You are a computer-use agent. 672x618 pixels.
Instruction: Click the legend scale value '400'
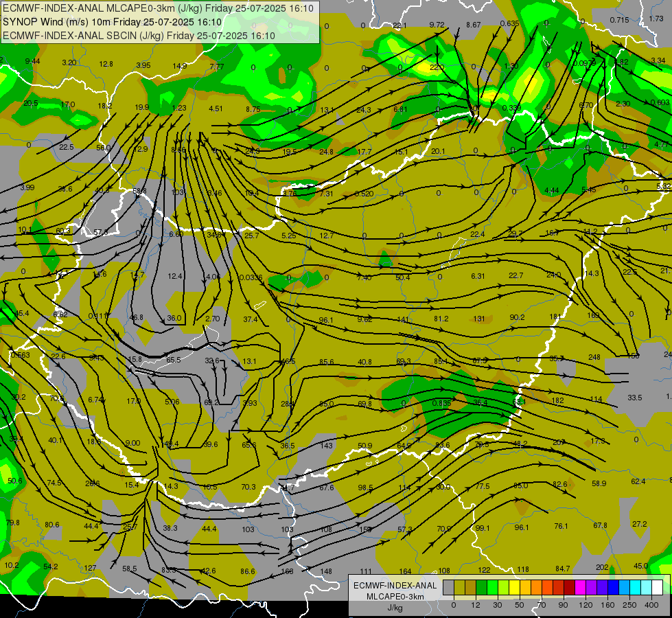click(651, 605)
